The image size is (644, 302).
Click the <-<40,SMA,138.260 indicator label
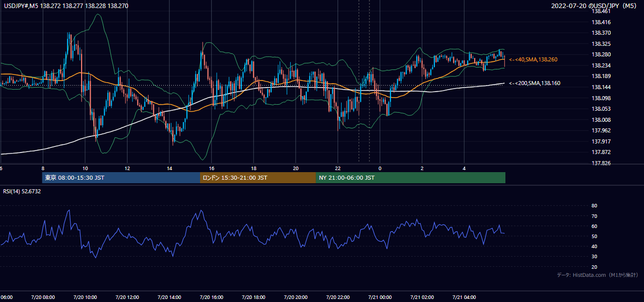click(533, 59)
